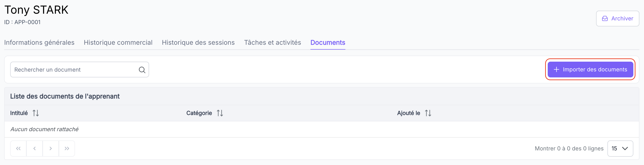Image resolution: width=644 pixels, height=165 pixels.
Task: Click the 'Tony STARK' heading
Action: (36, 10)
